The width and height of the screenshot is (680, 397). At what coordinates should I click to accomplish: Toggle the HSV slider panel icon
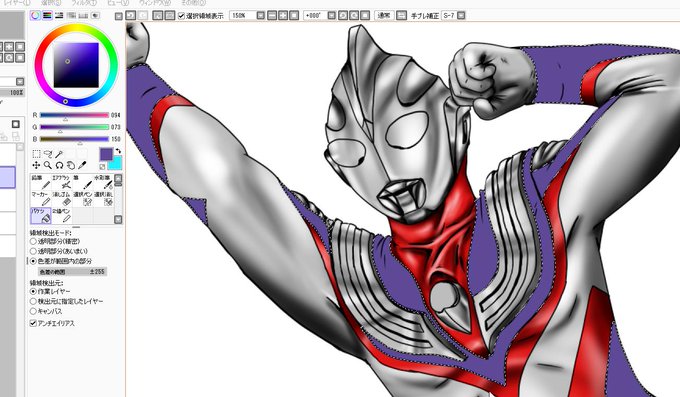[x=59, y=16]
